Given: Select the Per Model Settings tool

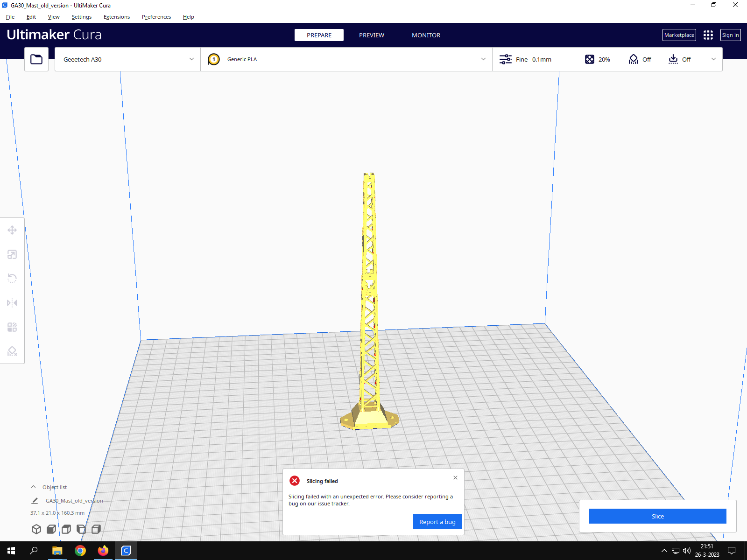Looking at the screenshot, I should pos(12,327).
